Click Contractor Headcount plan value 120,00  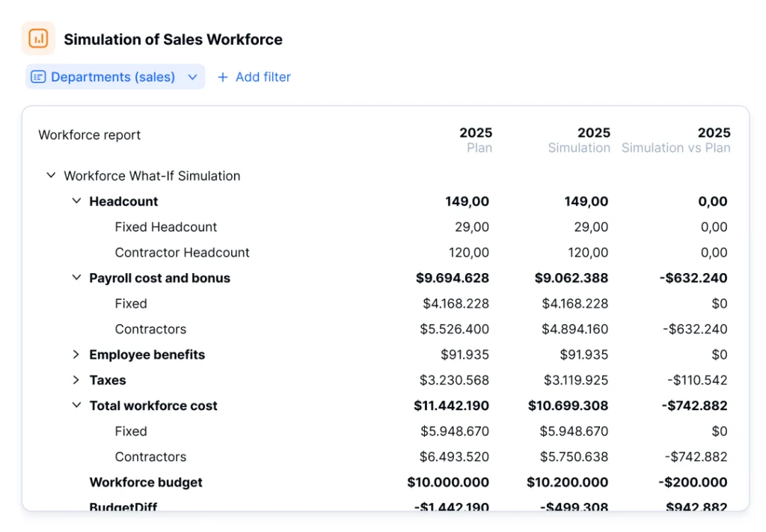[469, 252]
